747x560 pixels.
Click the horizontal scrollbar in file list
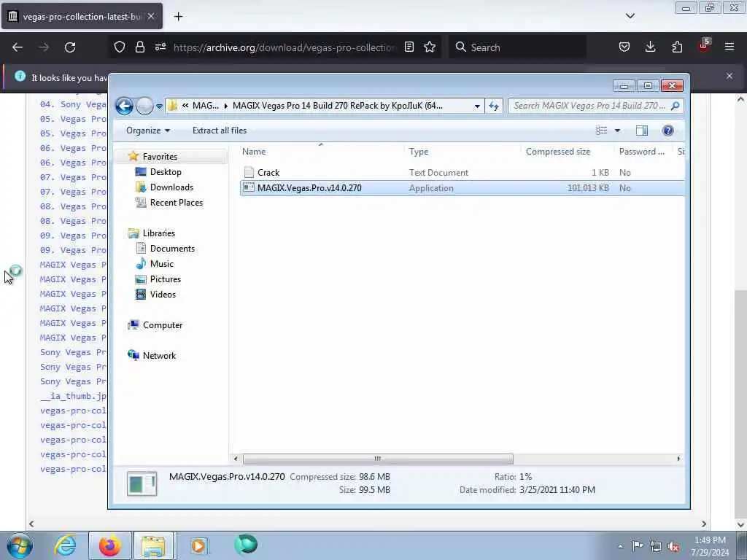coord(378,459)
